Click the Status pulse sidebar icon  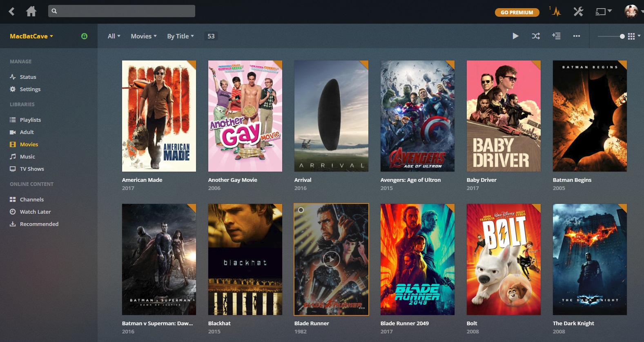[13, 77]
